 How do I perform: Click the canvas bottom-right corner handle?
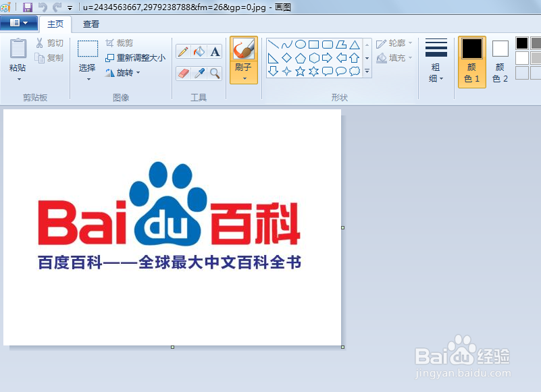(x=342, y=347)
